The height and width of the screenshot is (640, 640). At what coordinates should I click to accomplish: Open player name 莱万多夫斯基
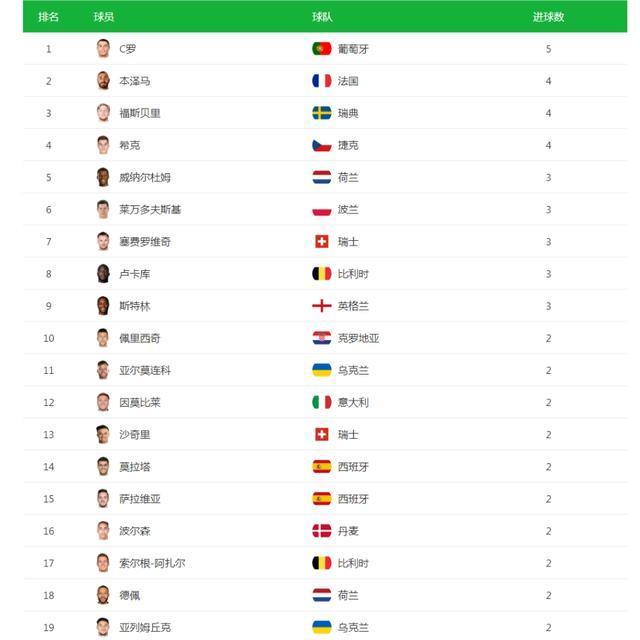[150, 210]
